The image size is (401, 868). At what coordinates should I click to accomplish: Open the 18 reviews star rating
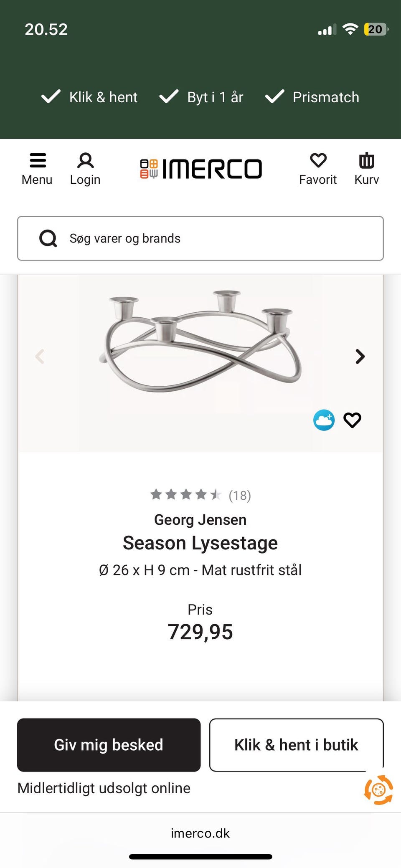200,495
